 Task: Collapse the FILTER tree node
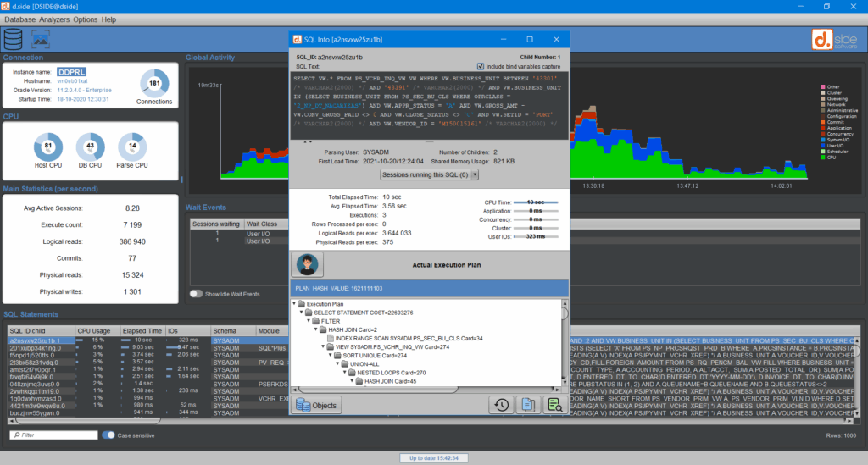point(309,321)
